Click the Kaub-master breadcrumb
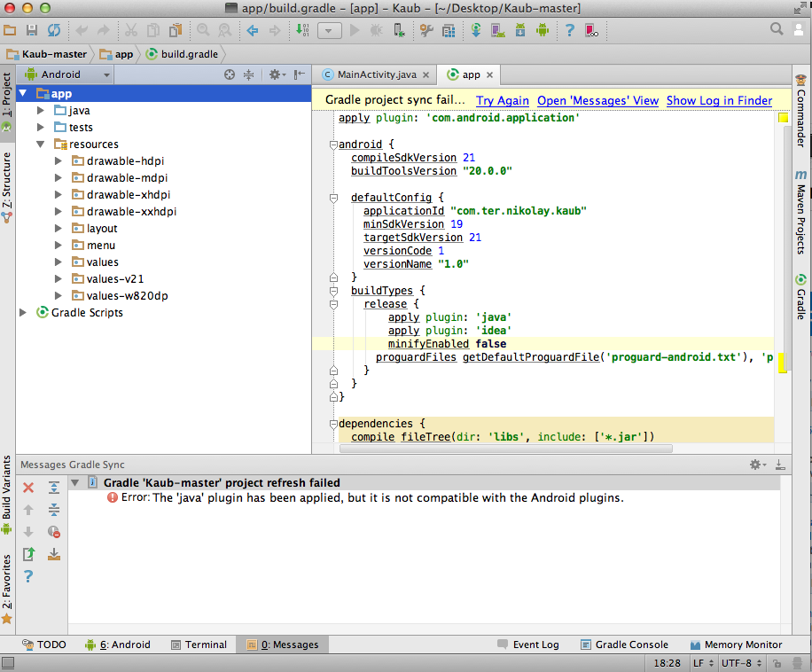The height and width of the screenshot is (672, 812). coord(47,54)
